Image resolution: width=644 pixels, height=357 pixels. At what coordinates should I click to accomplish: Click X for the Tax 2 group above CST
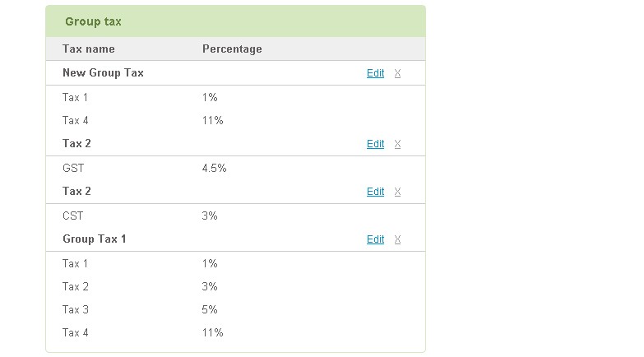pos(397,192)
